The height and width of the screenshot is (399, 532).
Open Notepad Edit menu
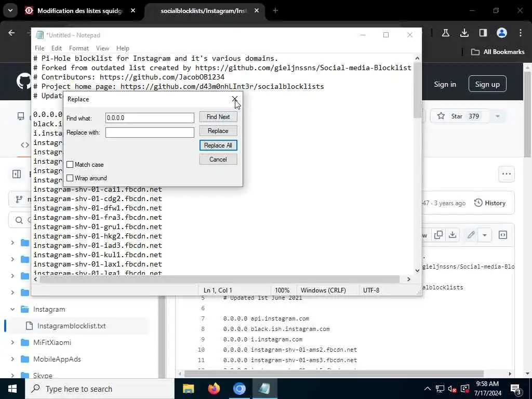(x=56, y=48)
